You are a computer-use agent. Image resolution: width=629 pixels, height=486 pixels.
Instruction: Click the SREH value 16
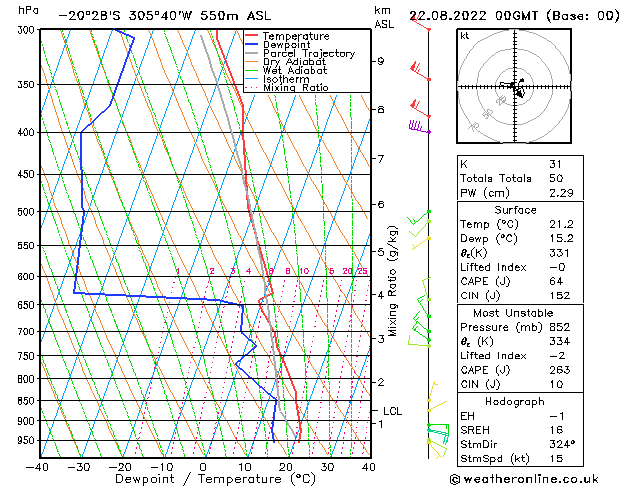pos(557,430)
